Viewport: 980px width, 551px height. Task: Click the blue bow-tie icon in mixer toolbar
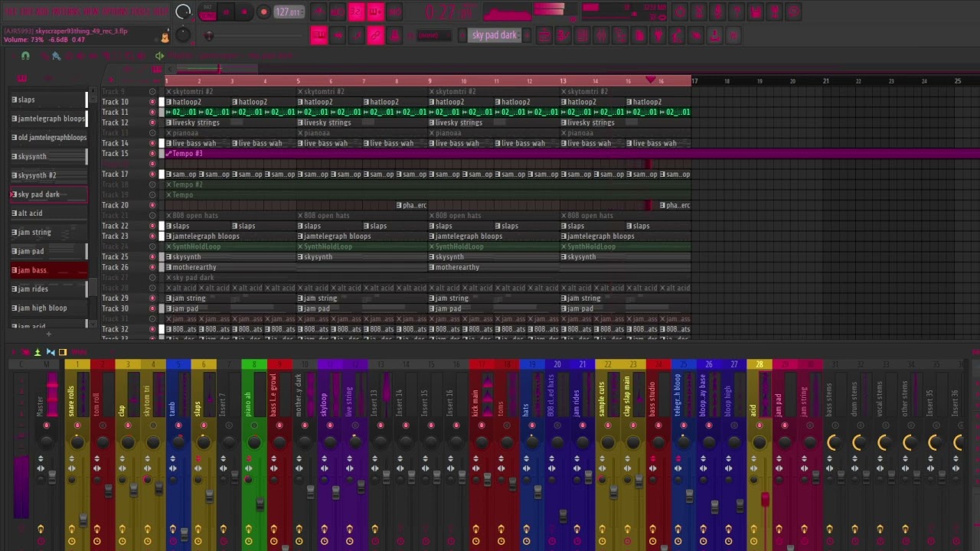pyautogui.click(x=51, y=352)
